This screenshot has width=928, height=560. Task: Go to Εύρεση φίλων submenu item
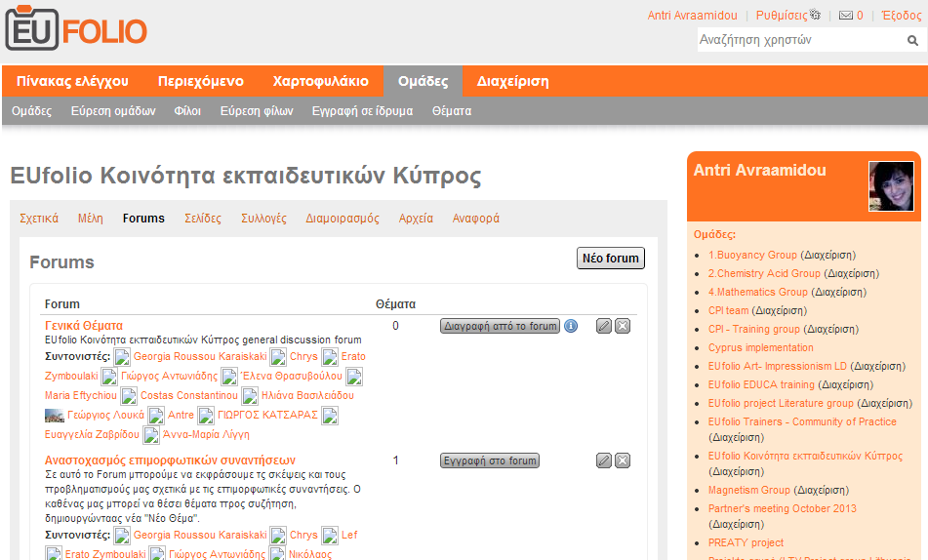(257, 110)
